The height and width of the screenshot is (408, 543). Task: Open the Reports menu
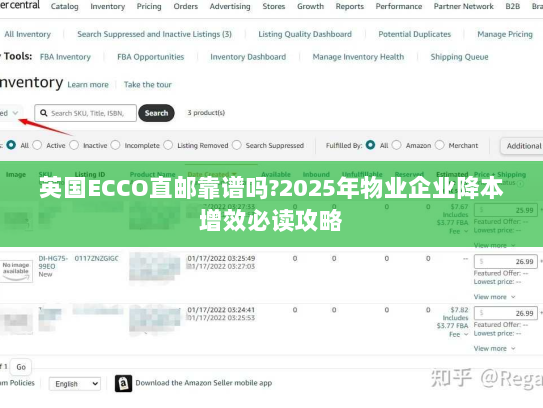pos(350,7)
